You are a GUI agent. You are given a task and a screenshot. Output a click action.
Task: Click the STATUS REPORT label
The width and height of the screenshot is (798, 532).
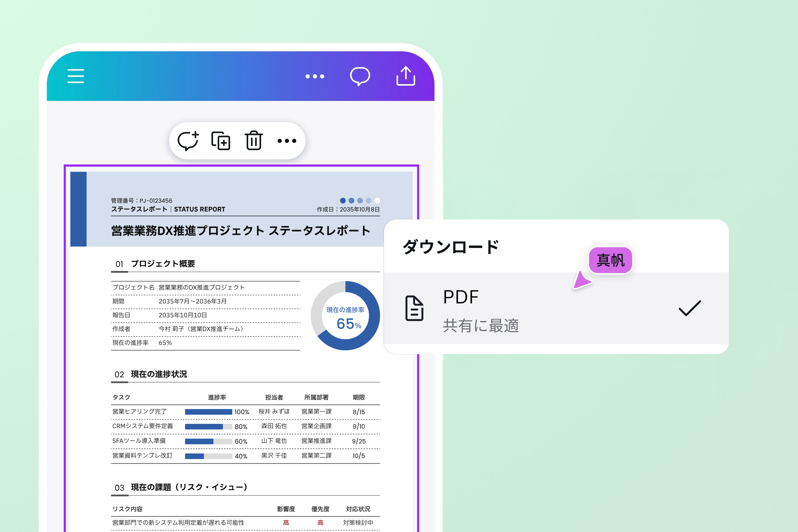(x=199, y=209)
